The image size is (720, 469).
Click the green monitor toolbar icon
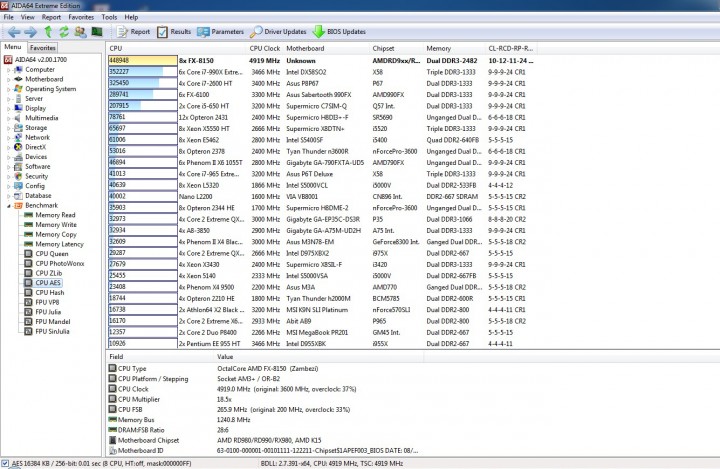pyautogui.click(x=97, y=31)
